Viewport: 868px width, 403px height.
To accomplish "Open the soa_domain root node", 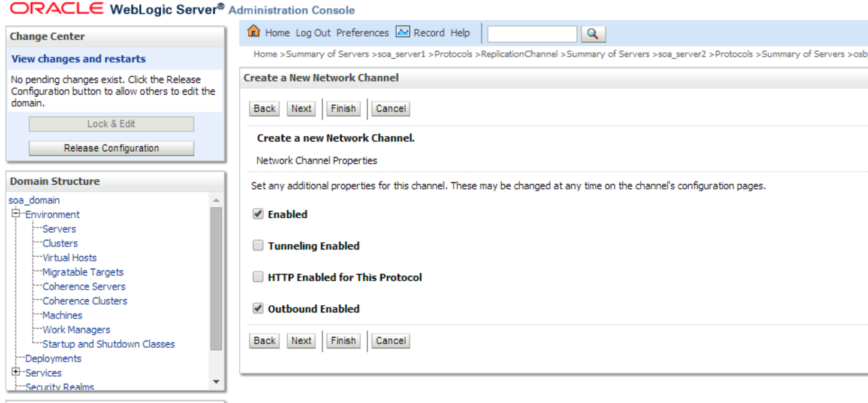I will tap(34, 200).
